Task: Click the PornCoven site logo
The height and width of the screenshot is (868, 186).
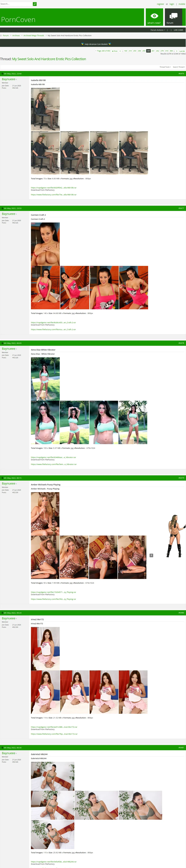Action: (18, 20)
